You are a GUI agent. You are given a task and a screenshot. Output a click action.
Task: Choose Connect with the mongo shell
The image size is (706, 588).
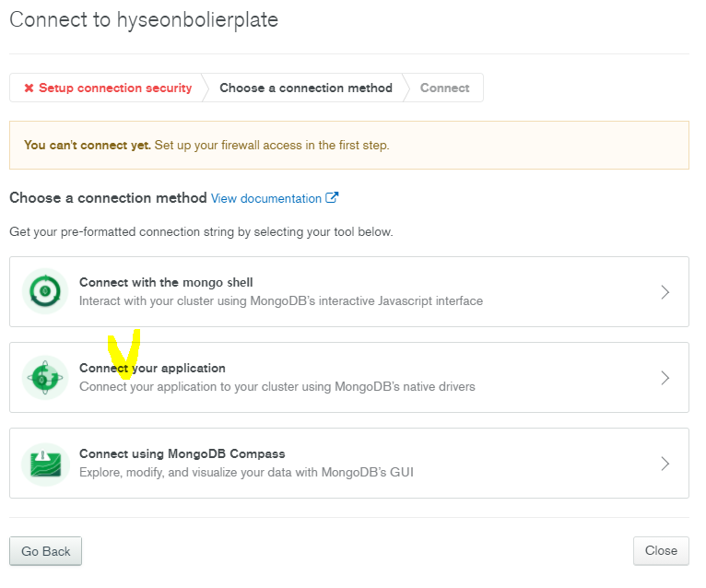click(166, 282)
